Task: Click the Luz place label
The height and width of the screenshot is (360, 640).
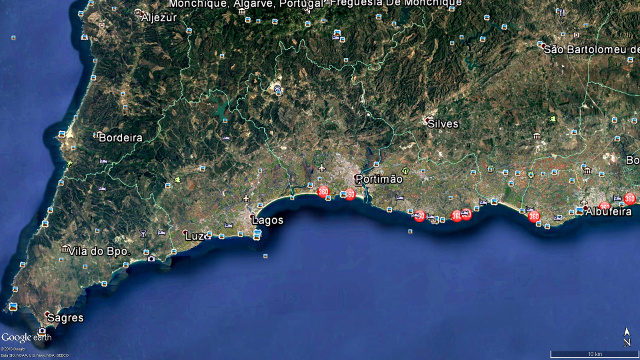Action: click(x=194, y=236)
